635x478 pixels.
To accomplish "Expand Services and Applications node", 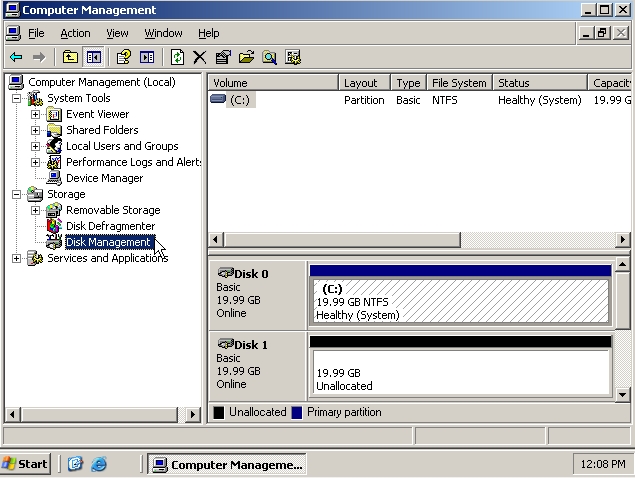I will pyautogui.click(x=16, y=258).
